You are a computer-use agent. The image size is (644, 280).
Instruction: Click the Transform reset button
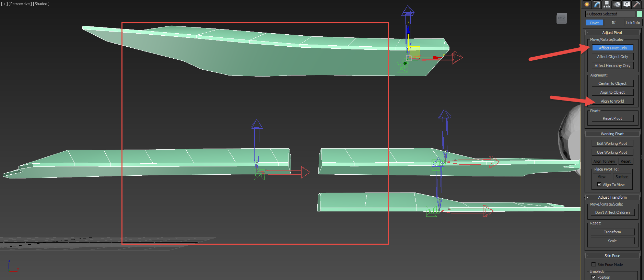612,232
